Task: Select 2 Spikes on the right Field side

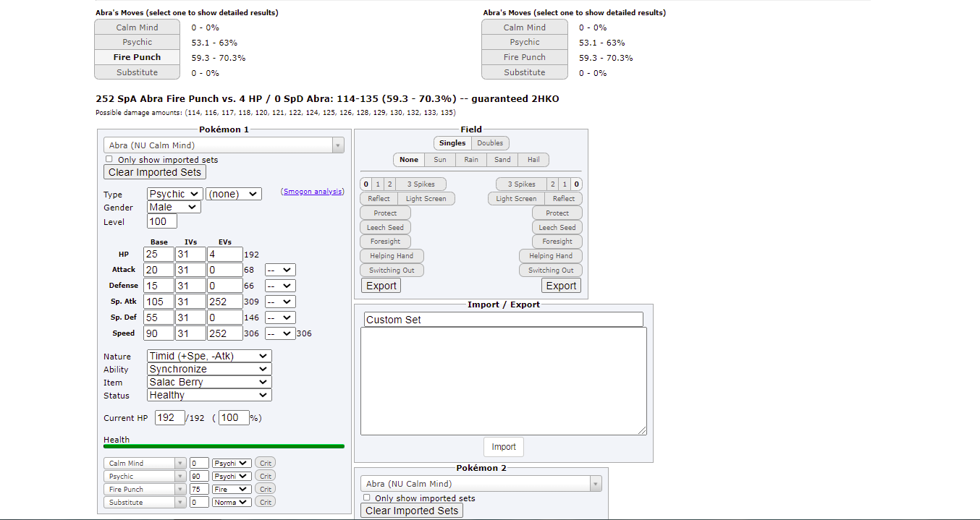Action: point(552,184)
